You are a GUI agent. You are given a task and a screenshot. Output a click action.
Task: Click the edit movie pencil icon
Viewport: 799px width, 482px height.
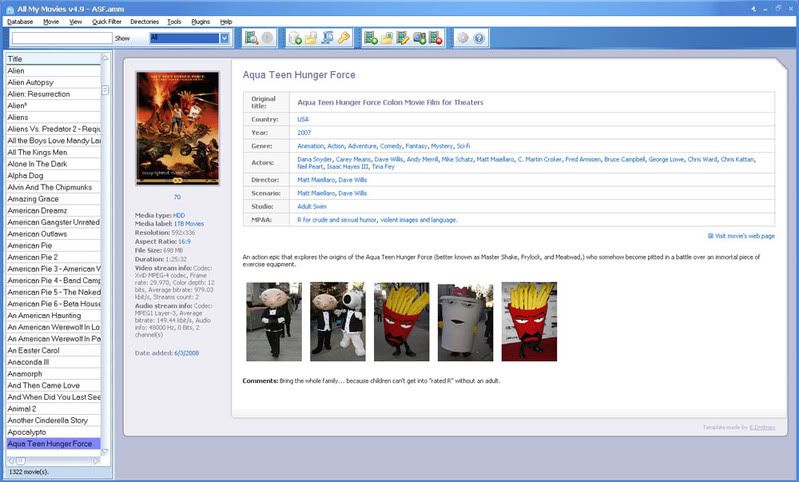click(403, 38)
